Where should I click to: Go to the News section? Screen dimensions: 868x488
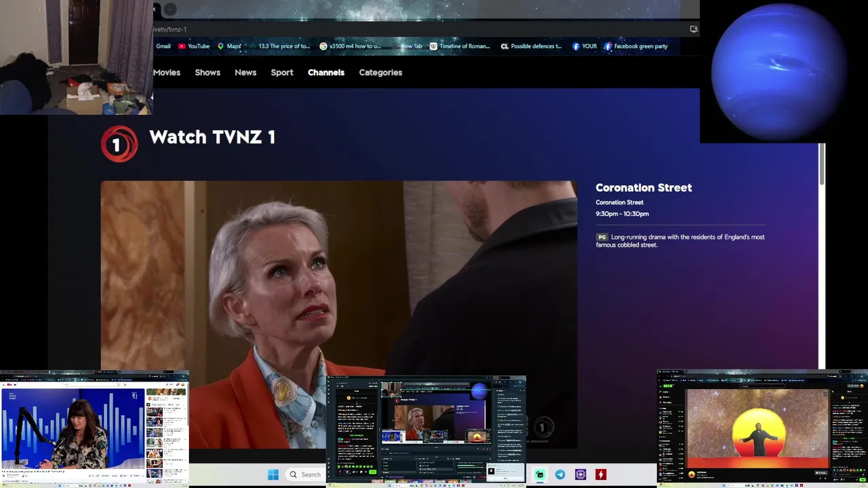coord(245,73)
